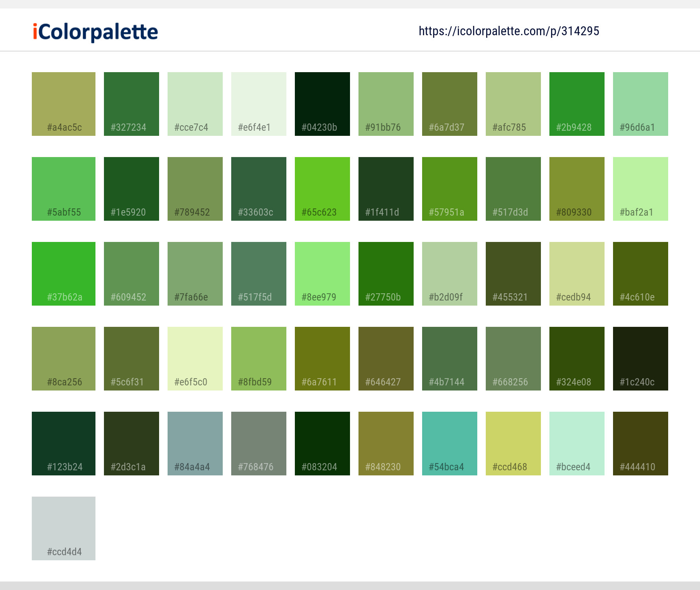Viewport: 700px width, 590px height.
Task: Select the #517d3d swatch
Action: (x=513, y=189)
